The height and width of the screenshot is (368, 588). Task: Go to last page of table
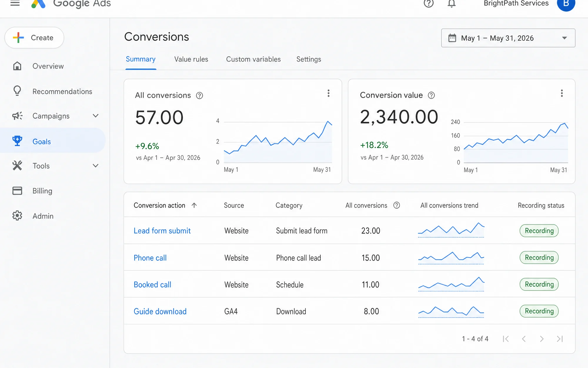coord(560,339)
